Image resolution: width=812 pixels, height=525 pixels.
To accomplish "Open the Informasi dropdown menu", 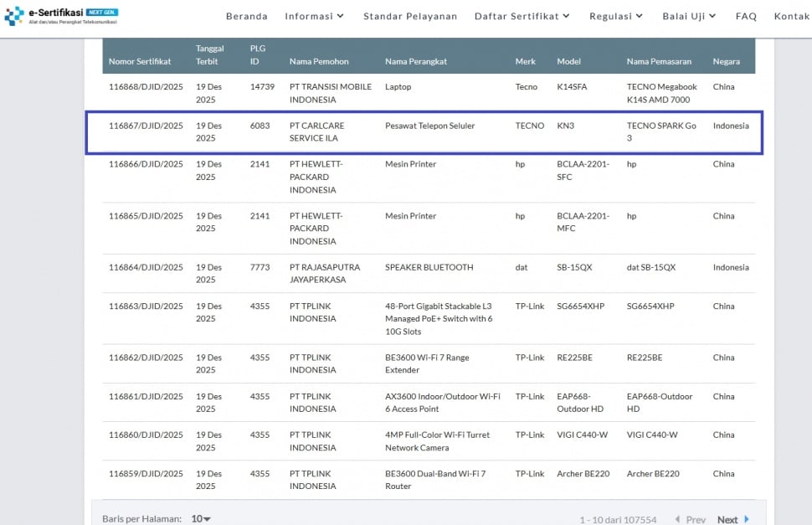I will pos(314,16).
